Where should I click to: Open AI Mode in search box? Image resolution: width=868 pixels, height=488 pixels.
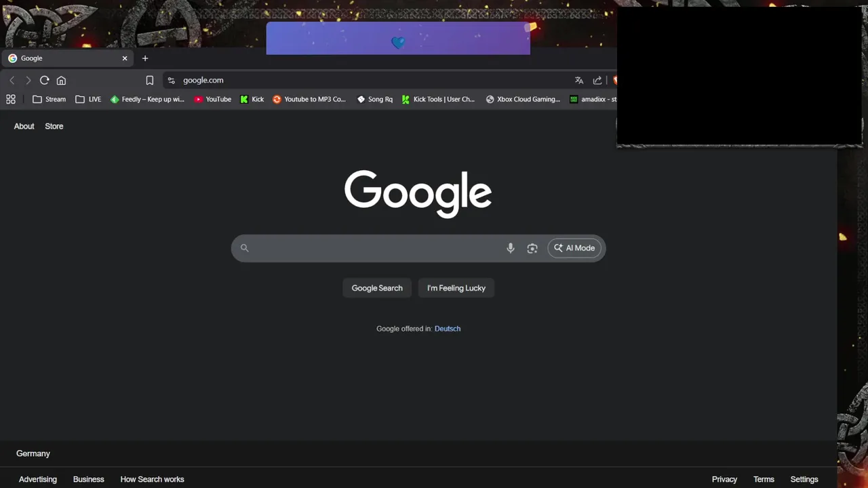click(x=574, y=248)
